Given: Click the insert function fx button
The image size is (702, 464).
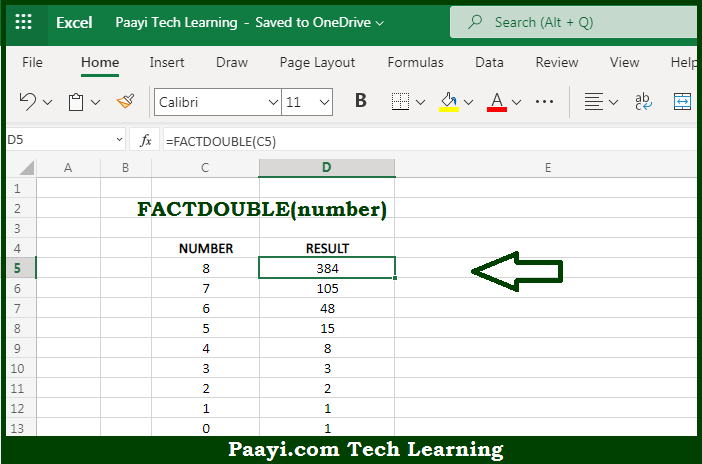Looking at the screenshot, I should click(x=146, y=141).
